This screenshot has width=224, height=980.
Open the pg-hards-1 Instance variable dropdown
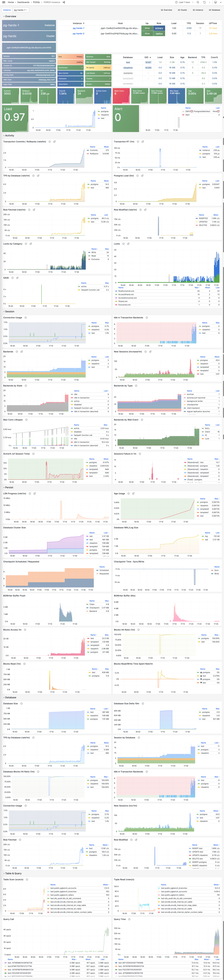(x=21, y=10)
